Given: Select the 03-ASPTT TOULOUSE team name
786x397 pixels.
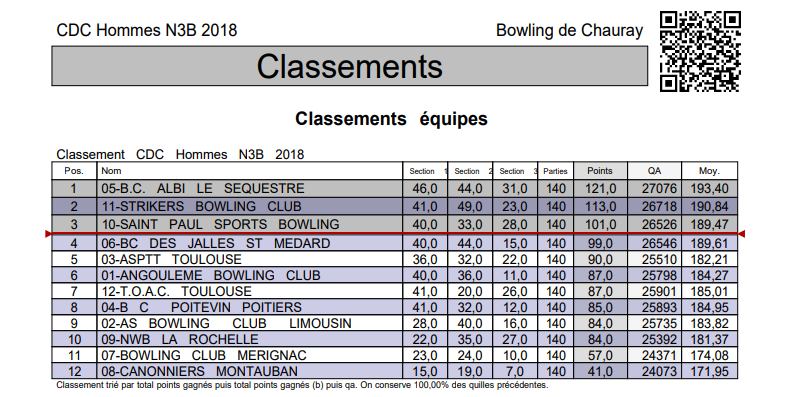Looking at the screenshot, I should coord(171,260).
